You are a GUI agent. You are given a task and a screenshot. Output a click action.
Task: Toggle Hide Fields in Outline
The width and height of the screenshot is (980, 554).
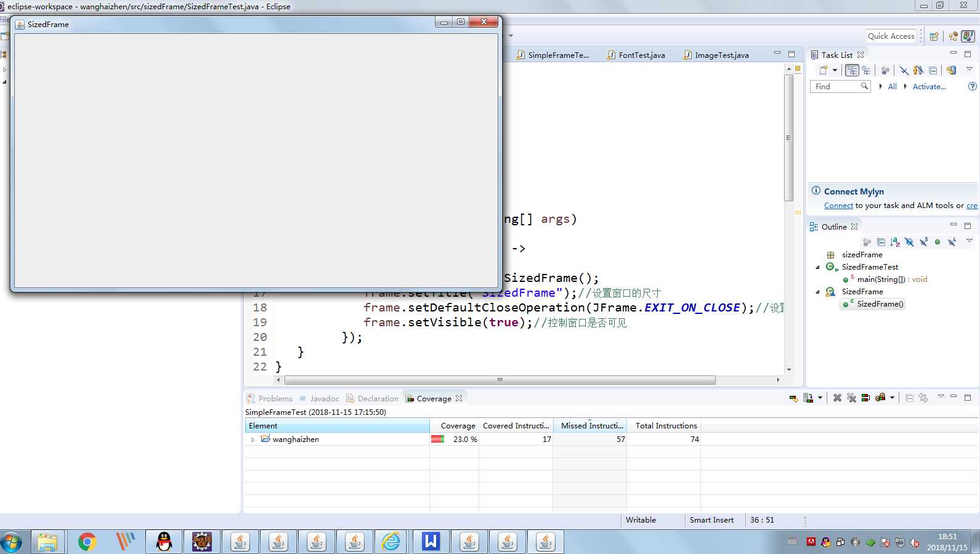pos(909,242)
